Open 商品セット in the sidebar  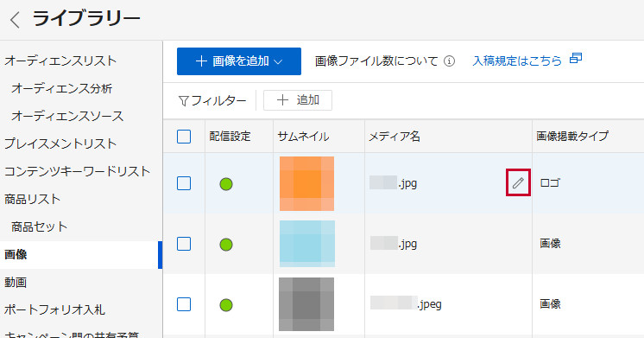pyautogui.click(x=40, y=226)
